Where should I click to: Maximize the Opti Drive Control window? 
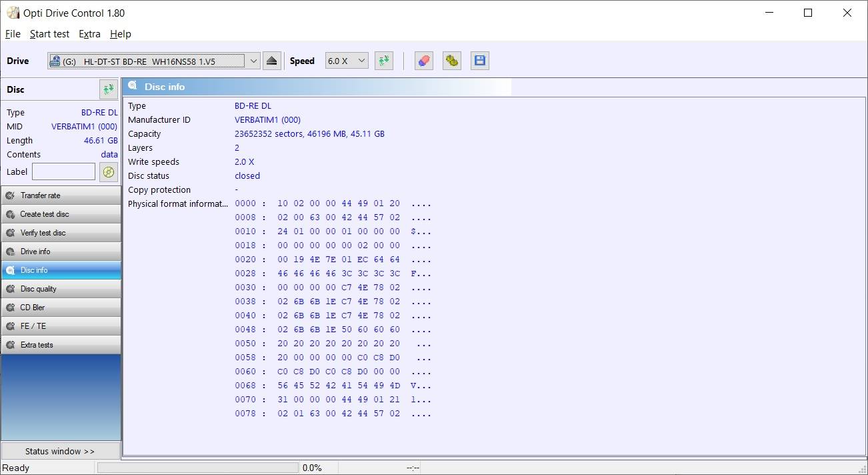pyautogui.click(x=808, y=13)
